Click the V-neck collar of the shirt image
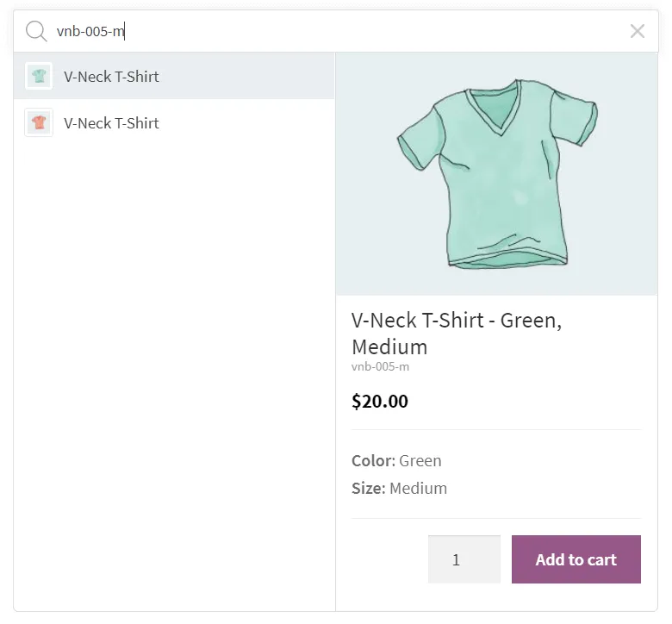This screenshot has height=624, width=672. pos(496,106)
